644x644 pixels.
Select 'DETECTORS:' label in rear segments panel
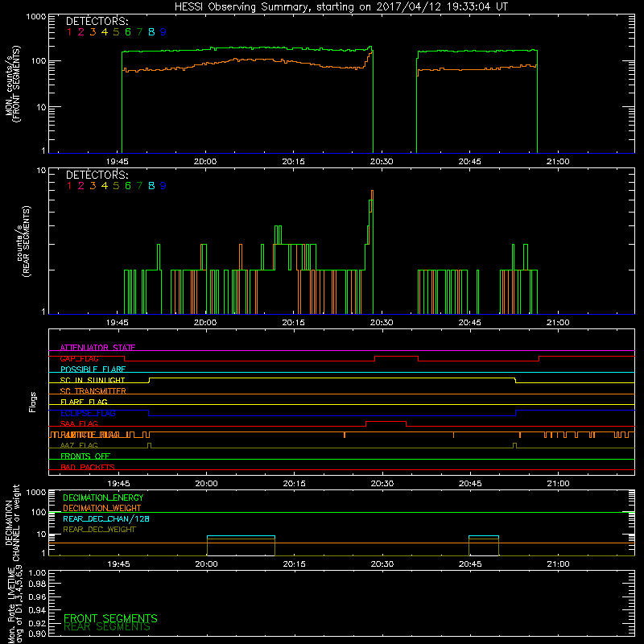point(97,175)
